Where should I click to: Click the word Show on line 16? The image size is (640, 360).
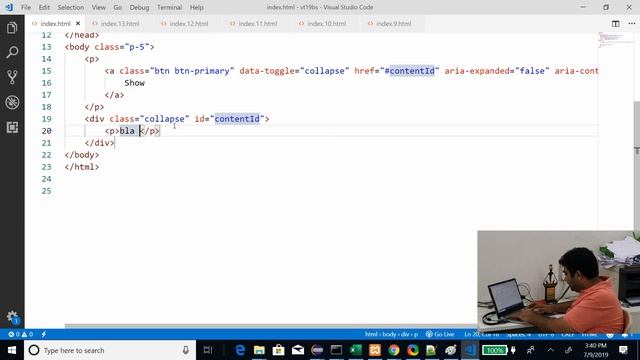point(135,83)
